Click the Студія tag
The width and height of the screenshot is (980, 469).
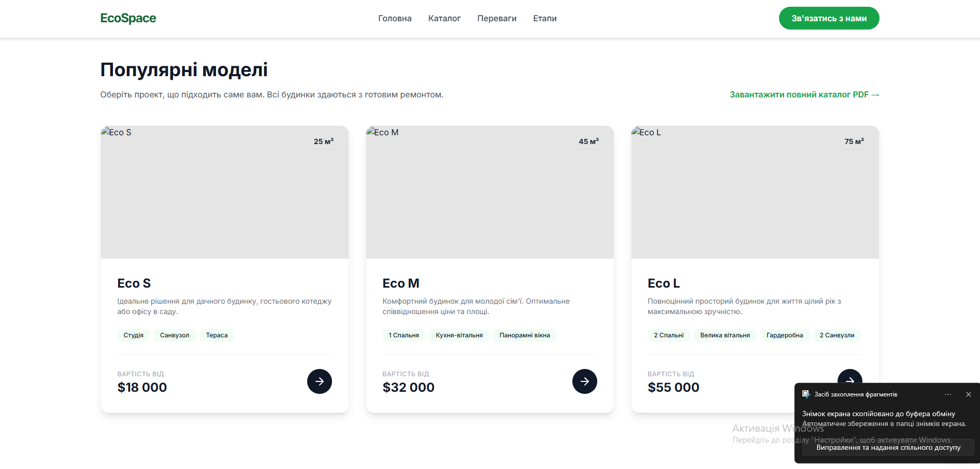(134, 335)
